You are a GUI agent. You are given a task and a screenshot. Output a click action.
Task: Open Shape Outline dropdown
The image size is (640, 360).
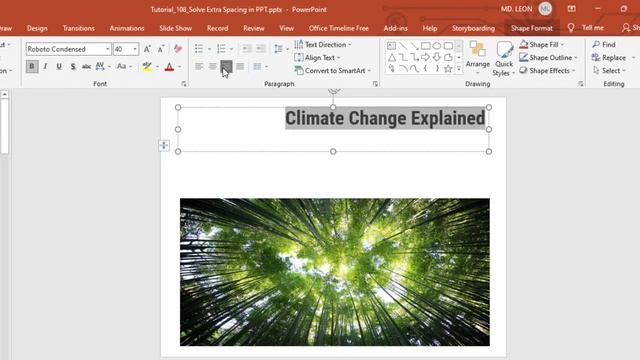548,58
